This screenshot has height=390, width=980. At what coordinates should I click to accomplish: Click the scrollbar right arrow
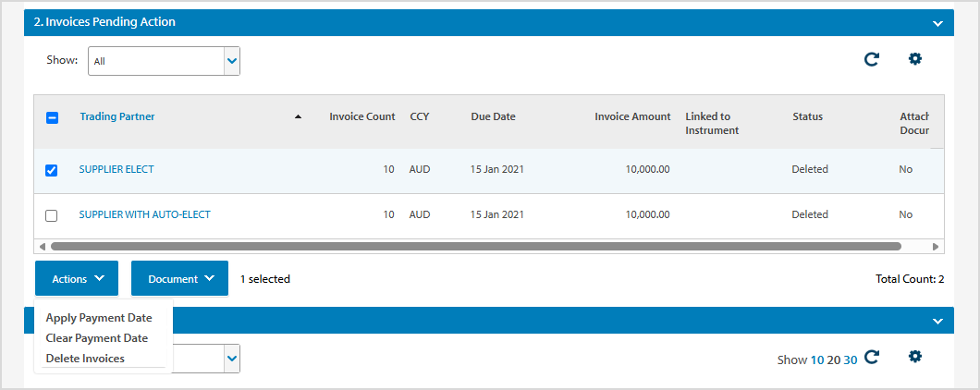(x=935, y=246)
